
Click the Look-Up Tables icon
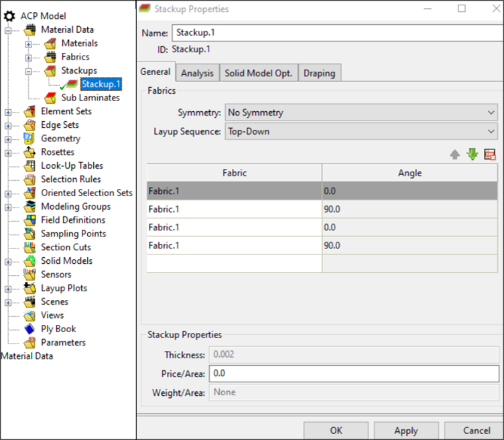click(x=30, y=165)
